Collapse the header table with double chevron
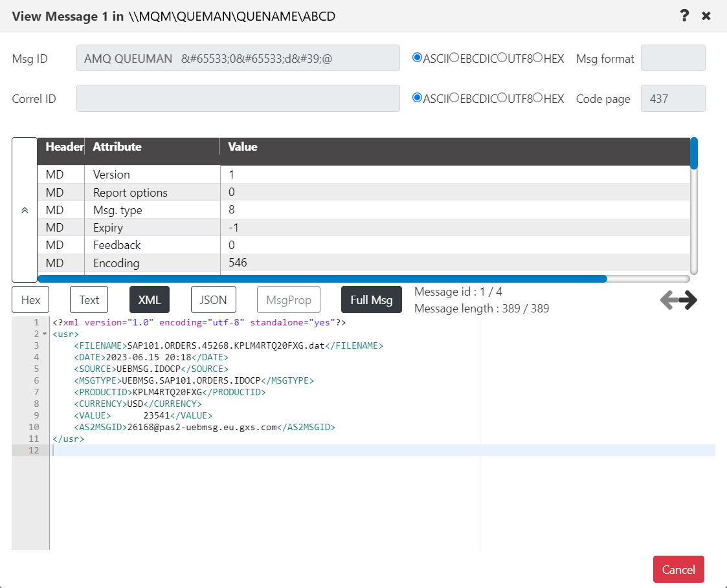Viewport: 727px width, 588px height. (x=25, y=210)
